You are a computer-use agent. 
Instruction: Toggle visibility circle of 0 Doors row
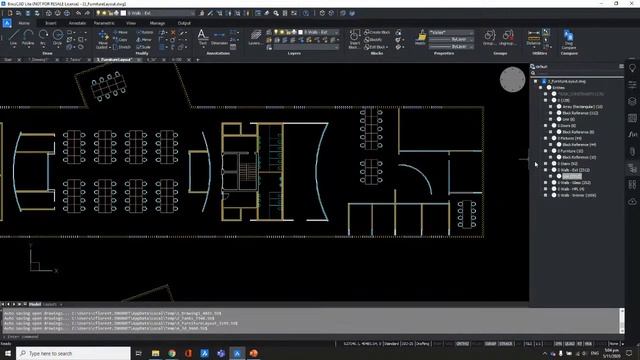pos(554,126)
